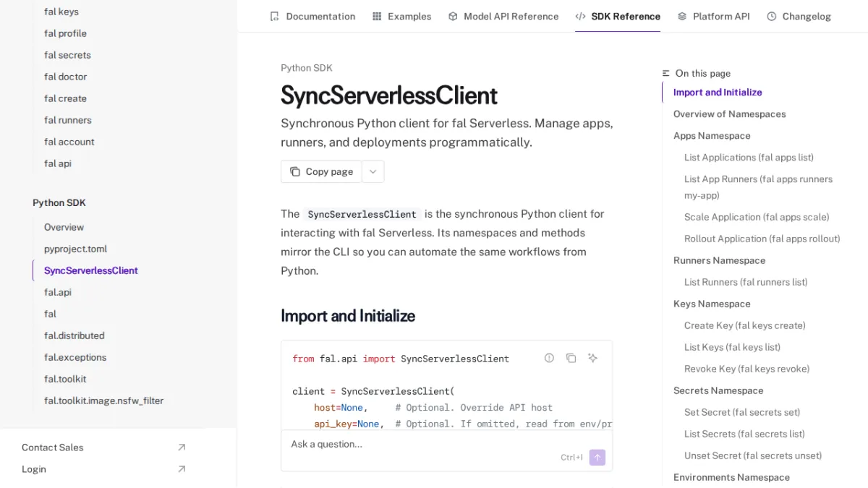This screenshot has width=868, height=488.
Task: Select the SDK Reference tab
Action: click(618, 16)
